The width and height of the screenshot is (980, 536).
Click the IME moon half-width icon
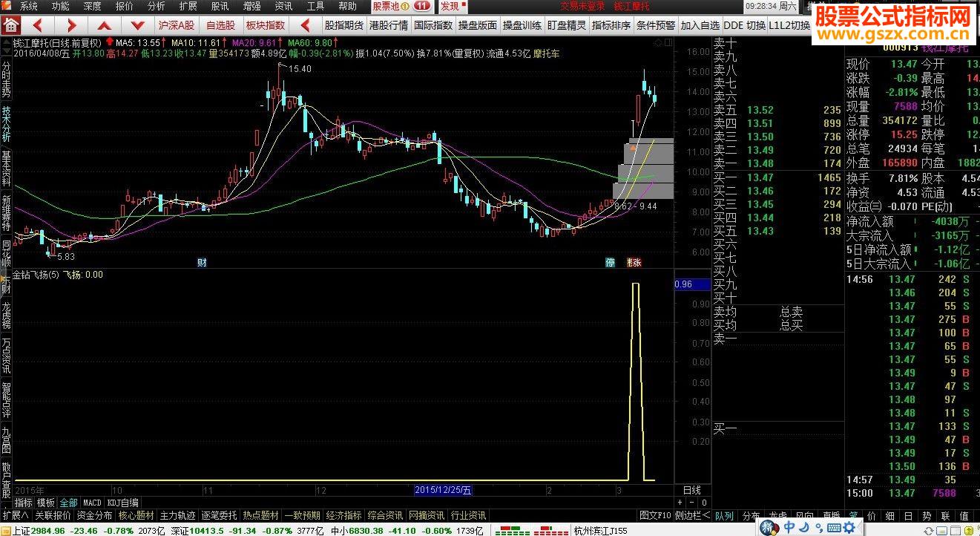point(803,527)
